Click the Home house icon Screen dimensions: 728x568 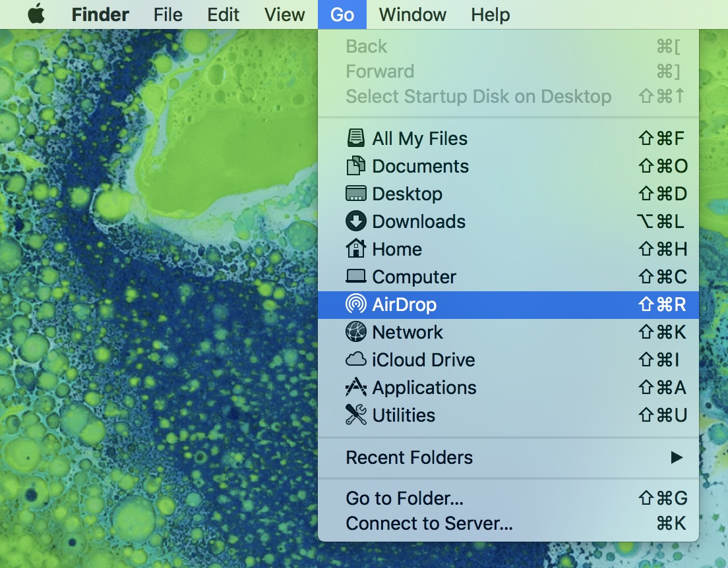coord(355,249)
